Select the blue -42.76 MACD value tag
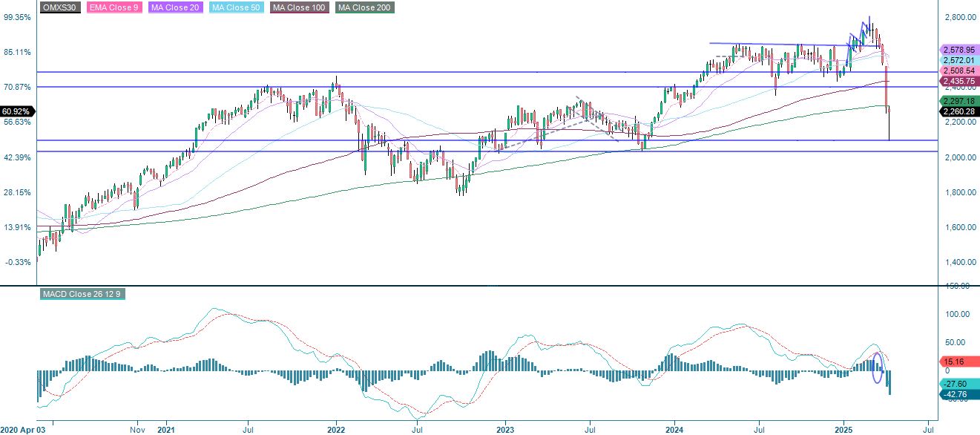Screen dimensions: 980x435 pos(953,394)
